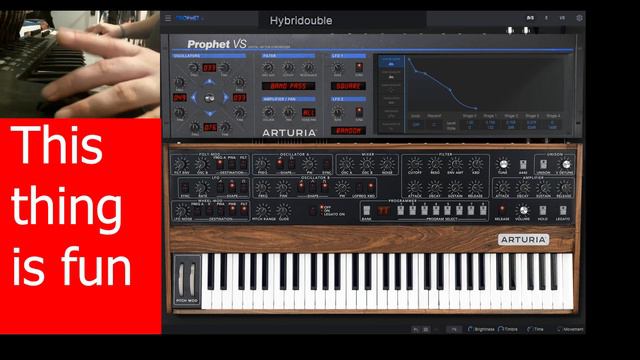Open the ALL display in Amplifier/Pan

308,112
